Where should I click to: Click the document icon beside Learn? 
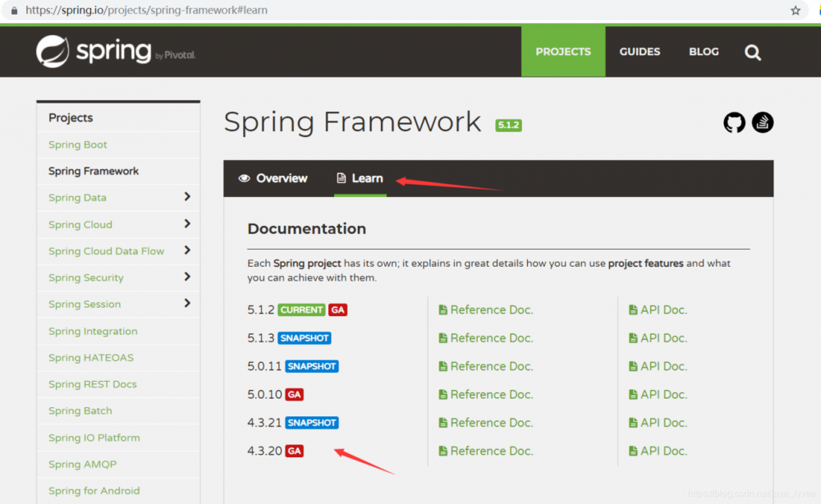pos(341,178)
